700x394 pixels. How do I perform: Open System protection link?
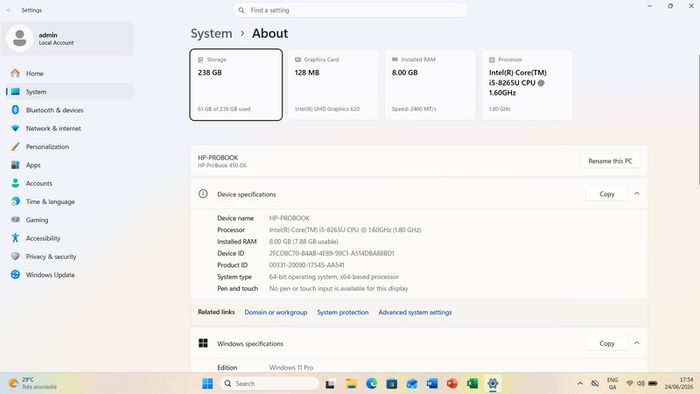pyautogui.click(x=343, y=312)
